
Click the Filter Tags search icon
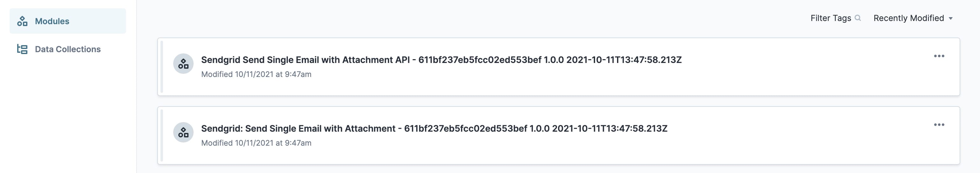tap(857, 18)
